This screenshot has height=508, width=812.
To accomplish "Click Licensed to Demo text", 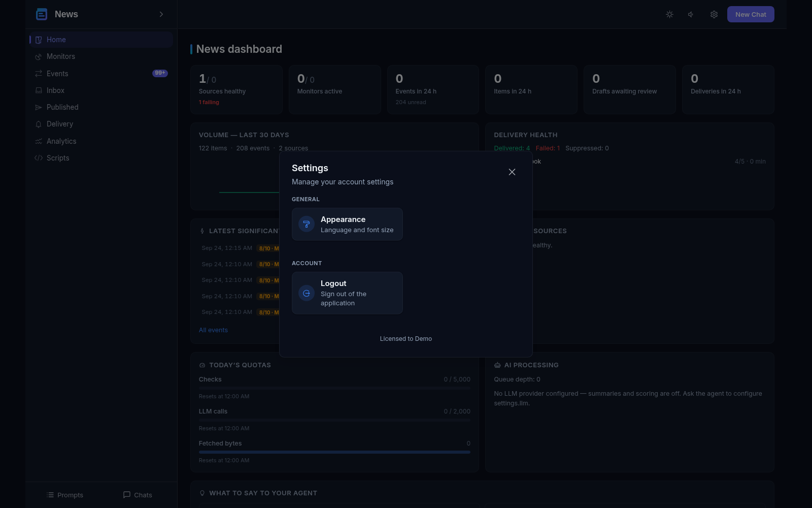I will 406,339.
